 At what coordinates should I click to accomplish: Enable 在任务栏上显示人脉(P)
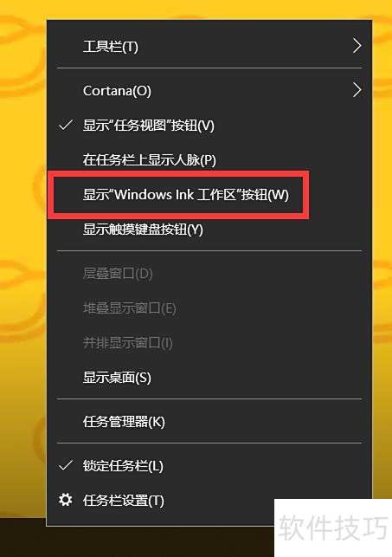tap(209, 160)
